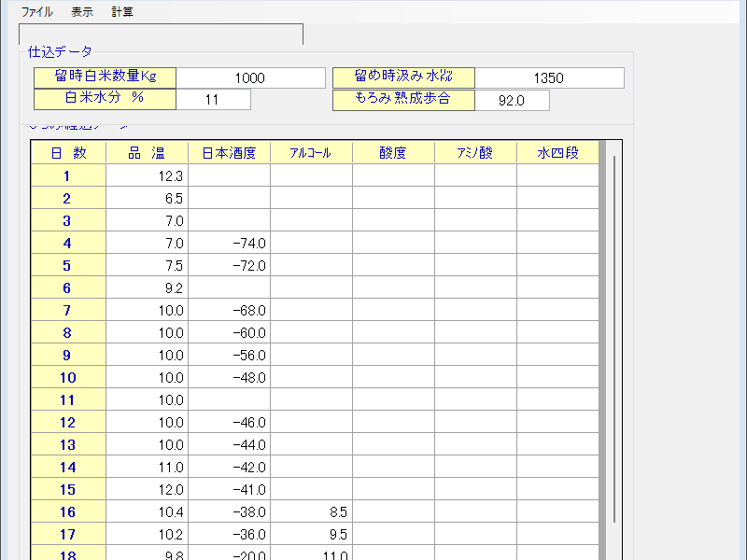
Task: Edit the 白米水分 % value field
Action: (x=214, y=100)
